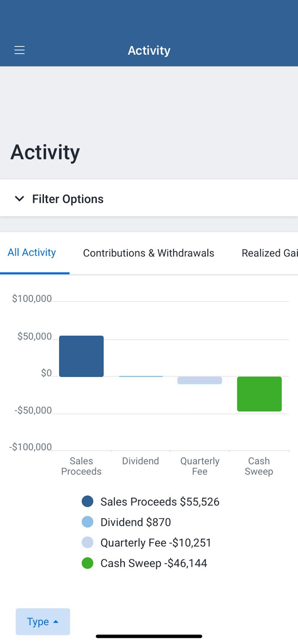The height and width of the screenshot is (644, 298).
Task: Switch to All Activity tab
Action: tap(32, 252)
